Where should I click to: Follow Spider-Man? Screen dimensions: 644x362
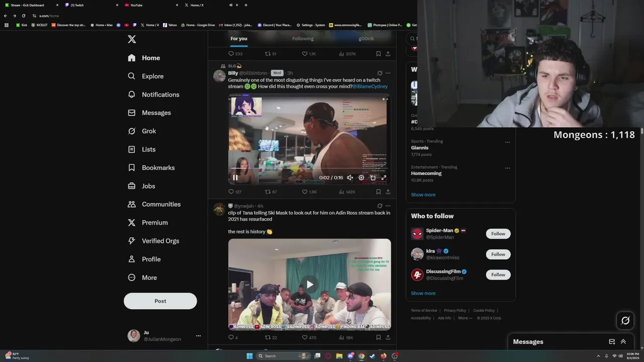[x=498, y=233]
